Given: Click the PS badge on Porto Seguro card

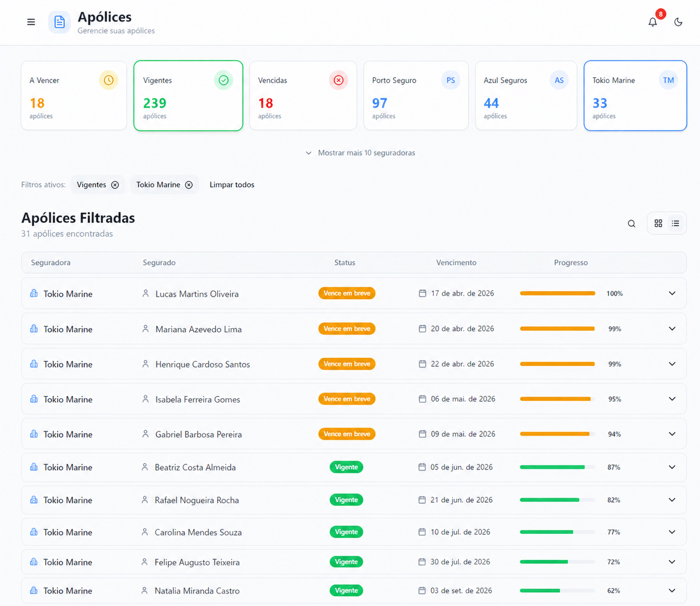Looking at the screenshot, I should (451, 80).
